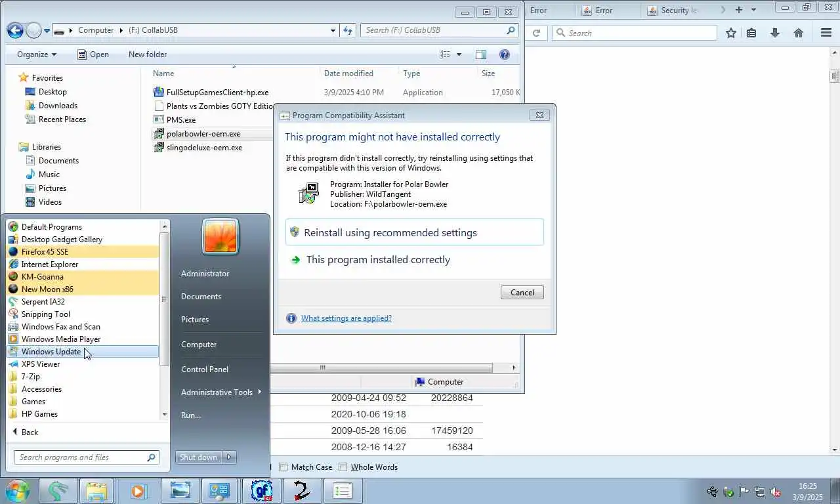The width and height of the screenshot is (840, 504).
Task: Open Windows Update from the Start menu
Action: 83,352
